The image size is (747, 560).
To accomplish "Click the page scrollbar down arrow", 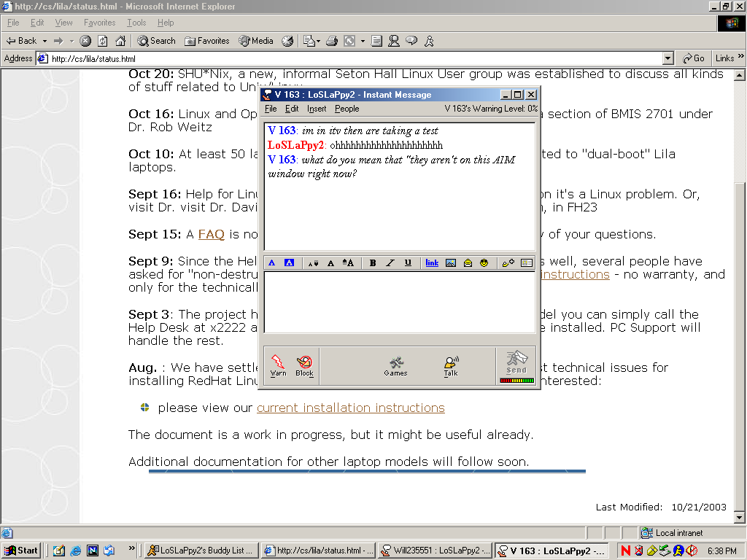I will [x=740, y=518].
